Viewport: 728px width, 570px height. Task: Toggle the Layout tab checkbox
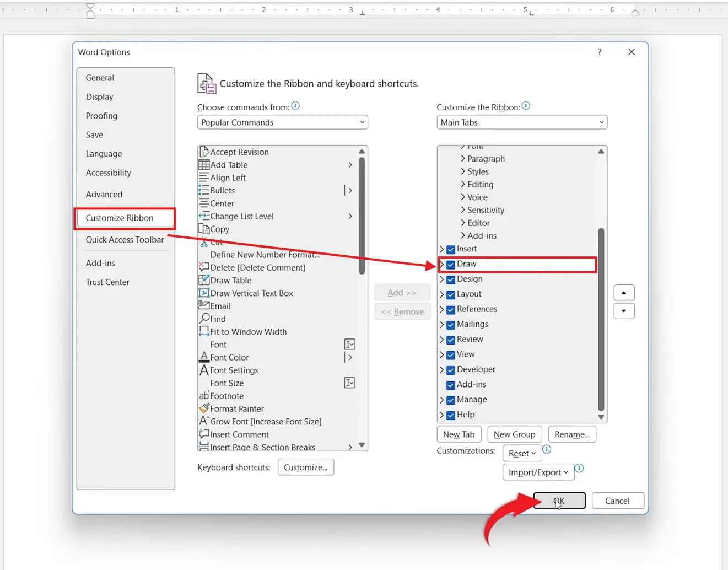click(451, 294)
